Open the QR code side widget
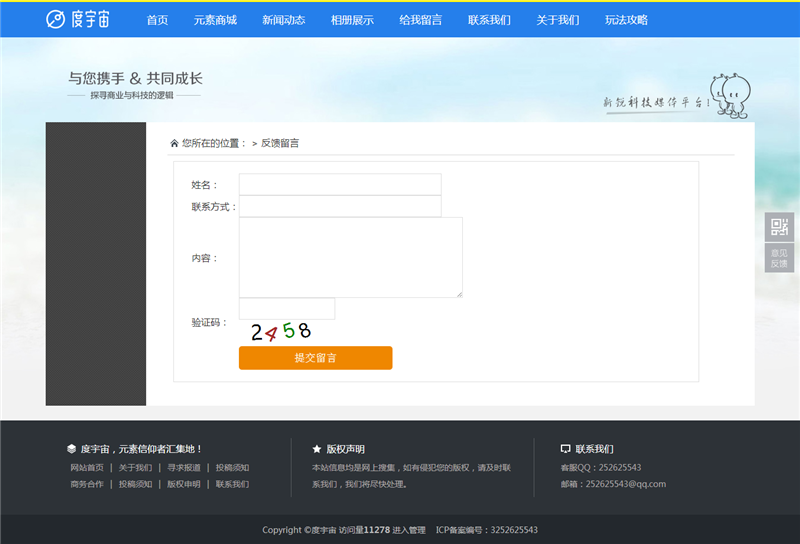 click(x=779, y=226)
